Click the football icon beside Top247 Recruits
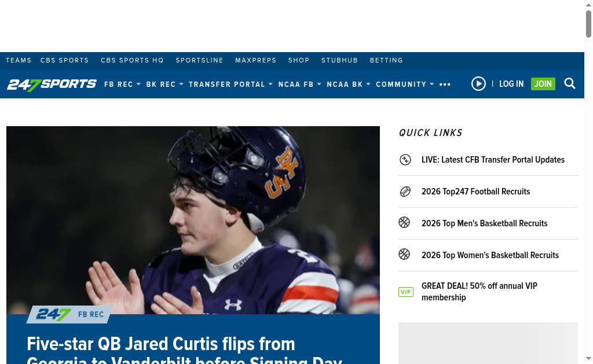 405,192
